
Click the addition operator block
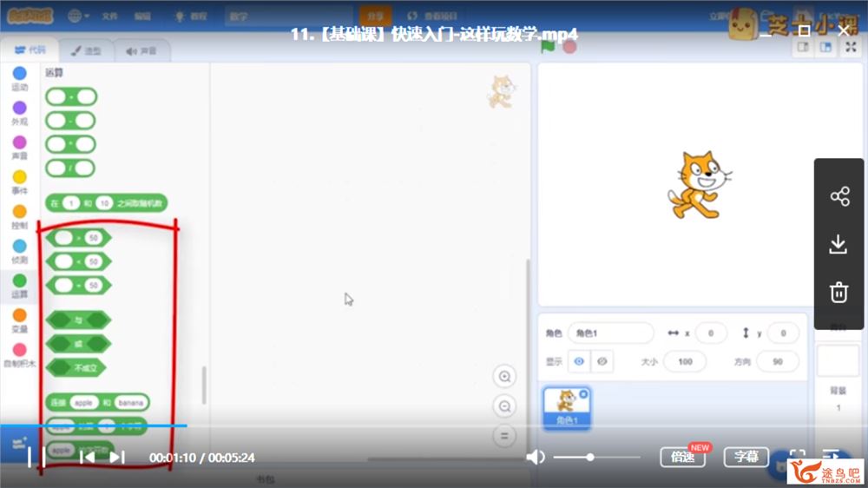point(71,97)
